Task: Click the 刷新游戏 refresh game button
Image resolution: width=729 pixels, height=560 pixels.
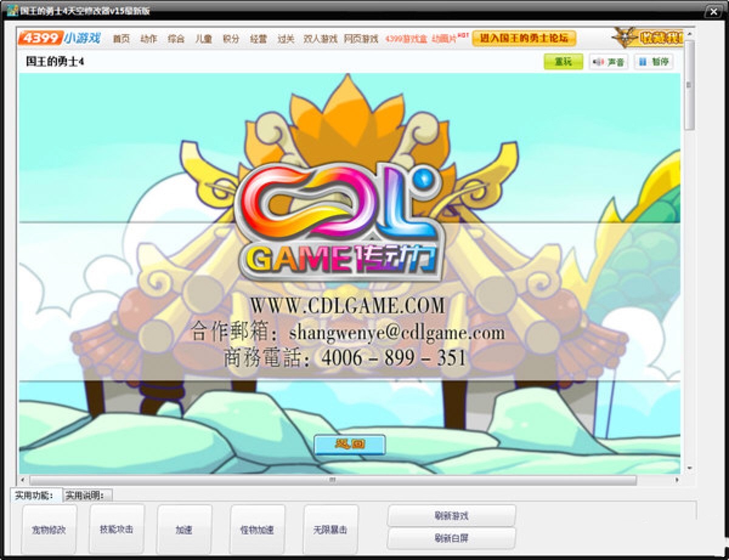Action: 452,516
